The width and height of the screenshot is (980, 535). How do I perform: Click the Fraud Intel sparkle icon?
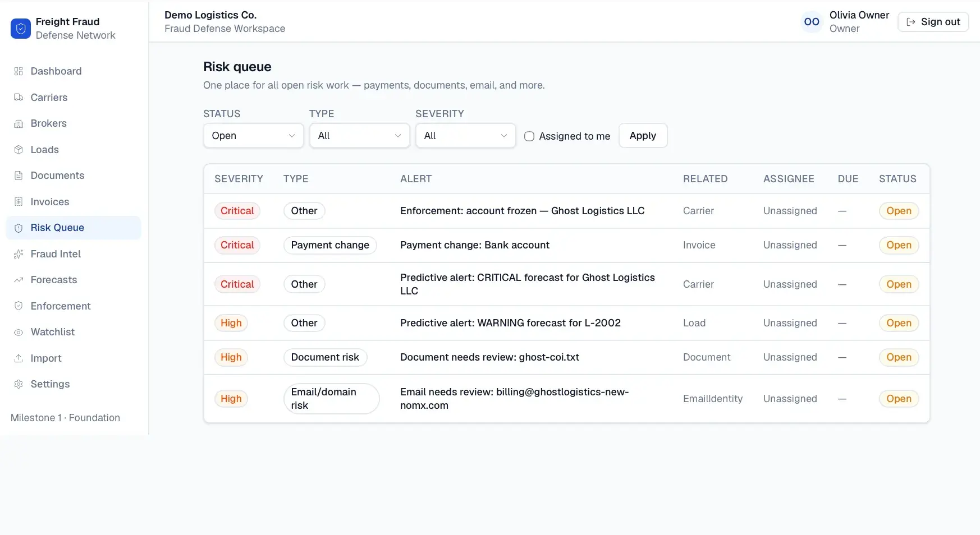click(x=19, y=254)
